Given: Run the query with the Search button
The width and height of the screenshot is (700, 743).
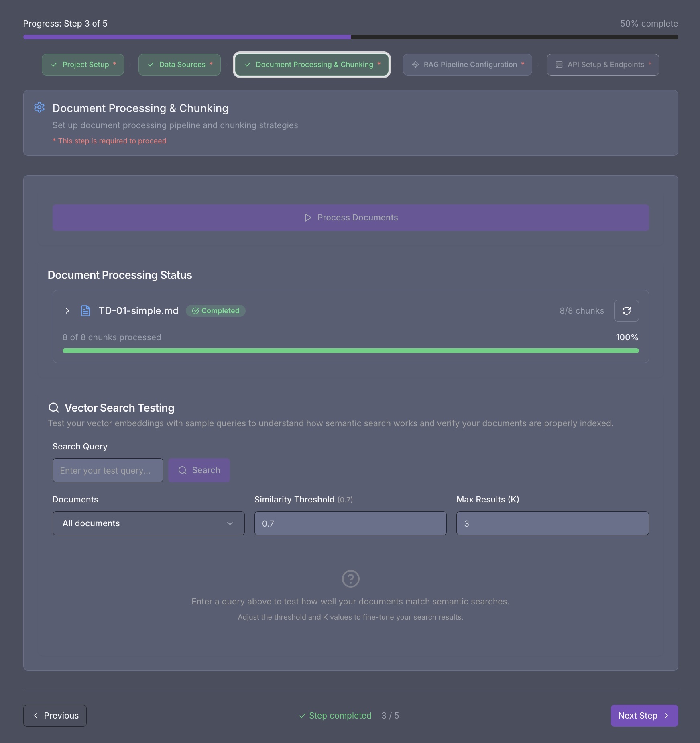Looking at the screenshot, I should pyautogui.click(x=199, y=470).
